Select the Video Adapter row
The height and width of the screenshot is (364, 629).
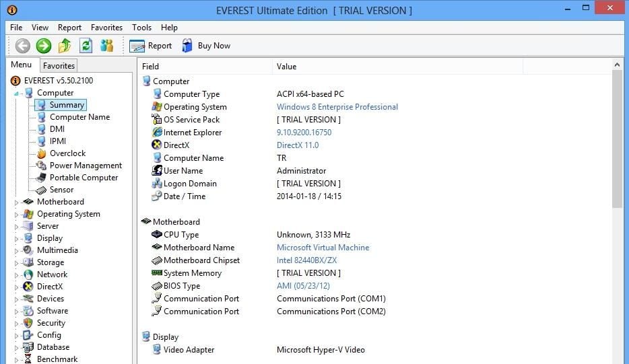coord(375,350)
